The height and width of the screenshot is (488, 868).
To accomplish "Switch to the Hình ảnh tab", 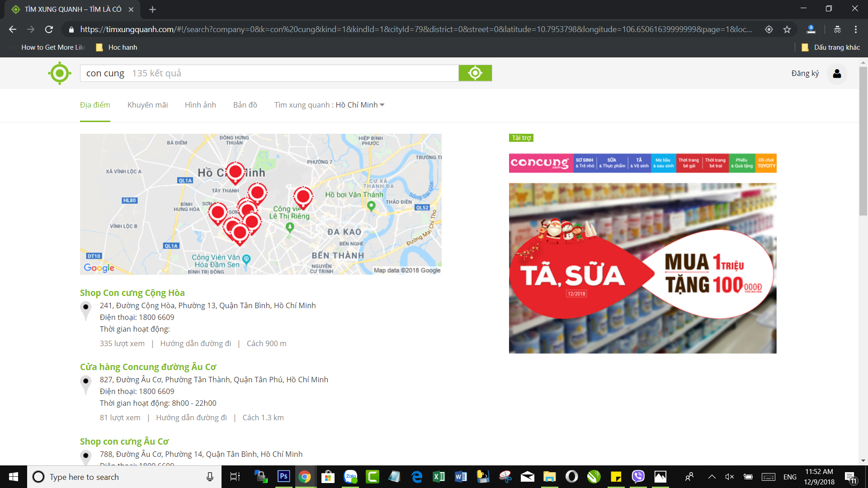I will point(200,105).
